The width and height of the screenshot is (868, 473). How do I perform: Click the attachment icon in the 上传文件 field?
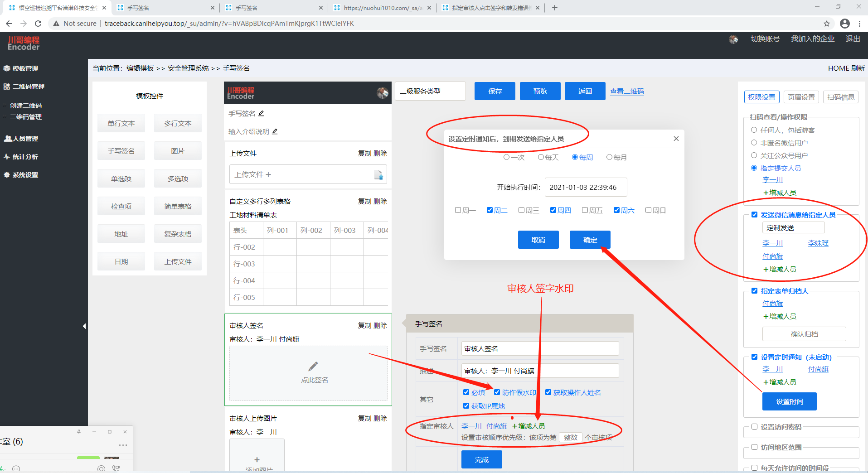[x=379, y=175]
